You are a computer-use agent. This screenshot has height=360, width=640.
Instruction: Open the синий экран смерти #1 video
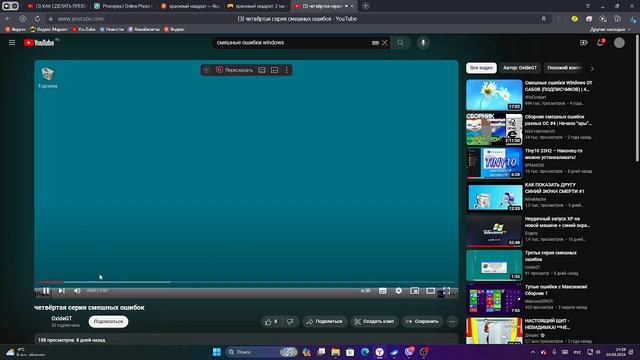coord(494,197)
